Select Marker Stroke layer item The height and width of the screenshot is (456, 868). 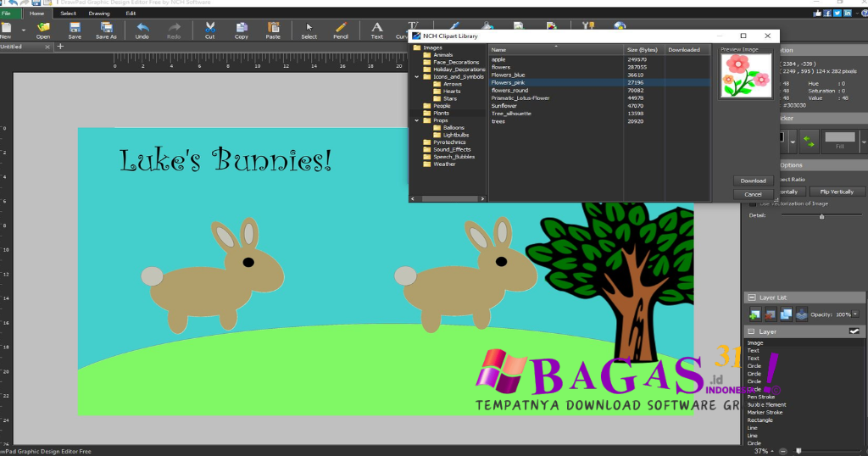(x=765, y=412)
